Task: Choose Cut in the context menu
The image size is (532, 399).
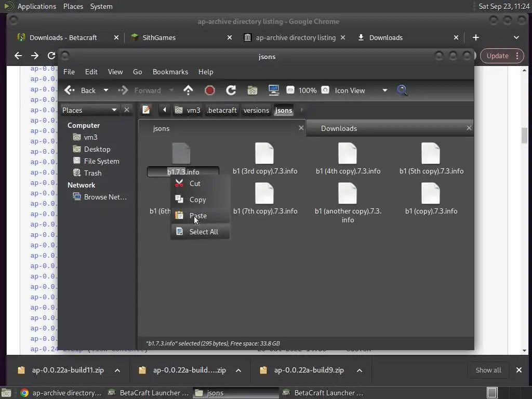Action: [x=200, y=183]
